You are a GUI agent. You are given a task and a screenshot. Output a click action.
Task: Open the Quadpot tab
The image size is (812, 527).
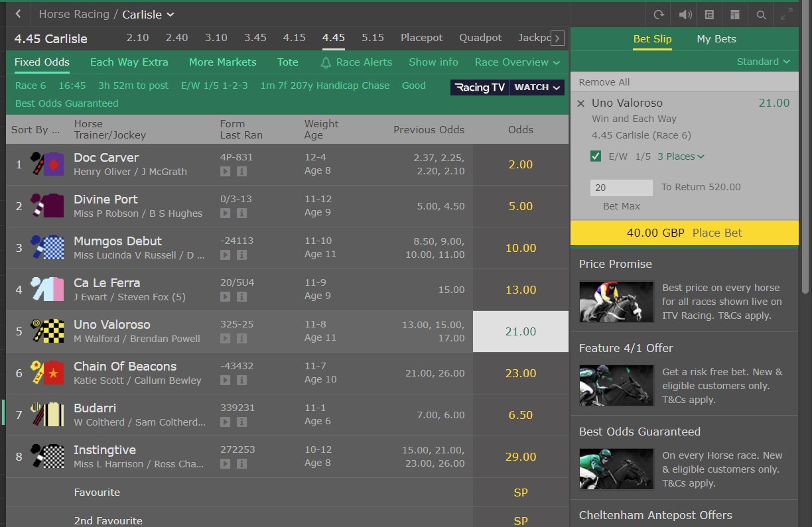pyautogui.click(x=480, y=38)
